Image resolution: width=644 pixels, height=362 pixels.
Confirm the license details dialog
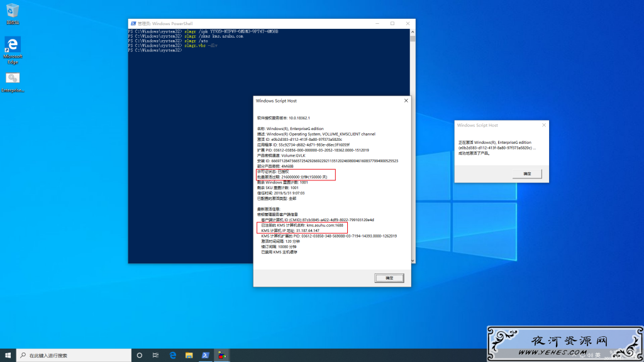pos(389,278)
